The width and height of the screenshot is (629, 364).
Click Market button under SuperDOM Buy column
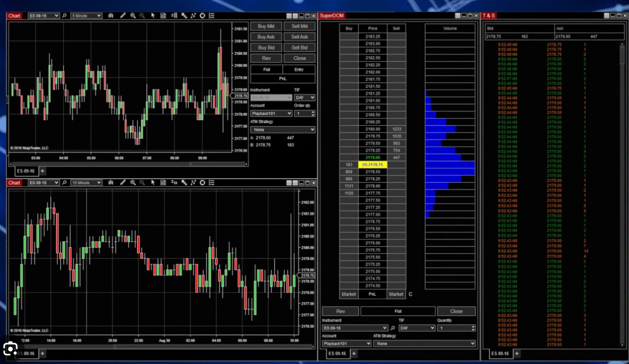click(349, 294)
